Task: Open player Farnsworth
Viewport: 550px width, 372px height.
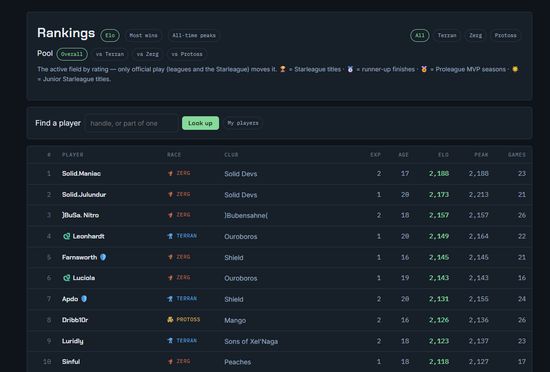Action: (x=79, y=257)
